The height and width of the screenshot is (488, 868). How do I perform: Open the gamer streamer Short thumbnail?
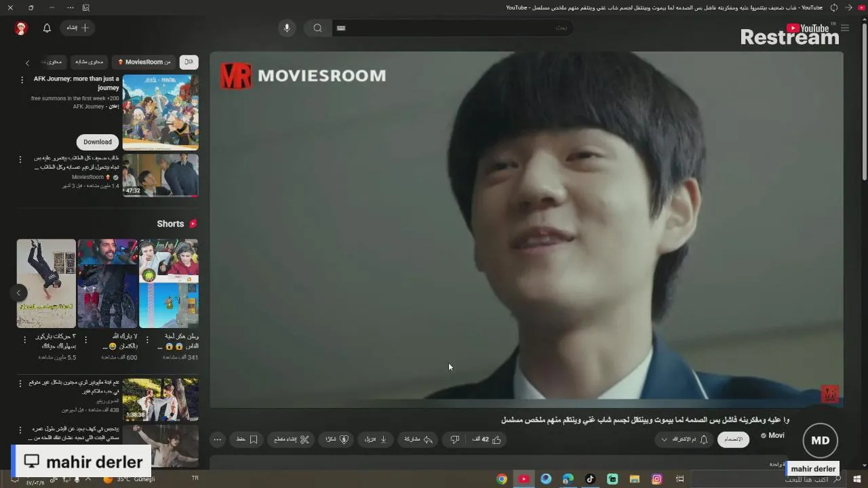click(107, 283)
